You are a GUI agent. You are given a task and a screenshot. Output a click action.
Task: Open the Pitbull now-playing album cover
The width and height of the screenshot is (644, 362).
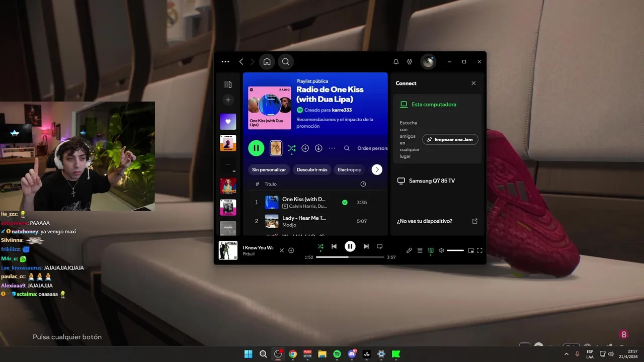[228, 250]
